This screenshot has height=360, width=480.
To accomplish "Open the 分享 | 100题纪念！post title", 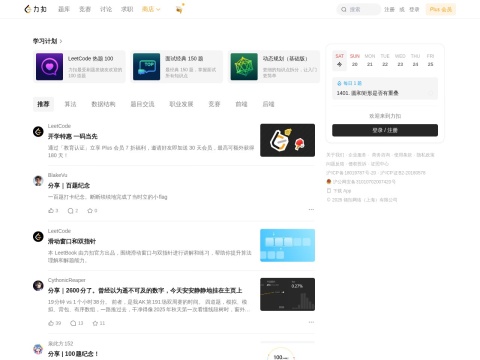I will (73, 354).
